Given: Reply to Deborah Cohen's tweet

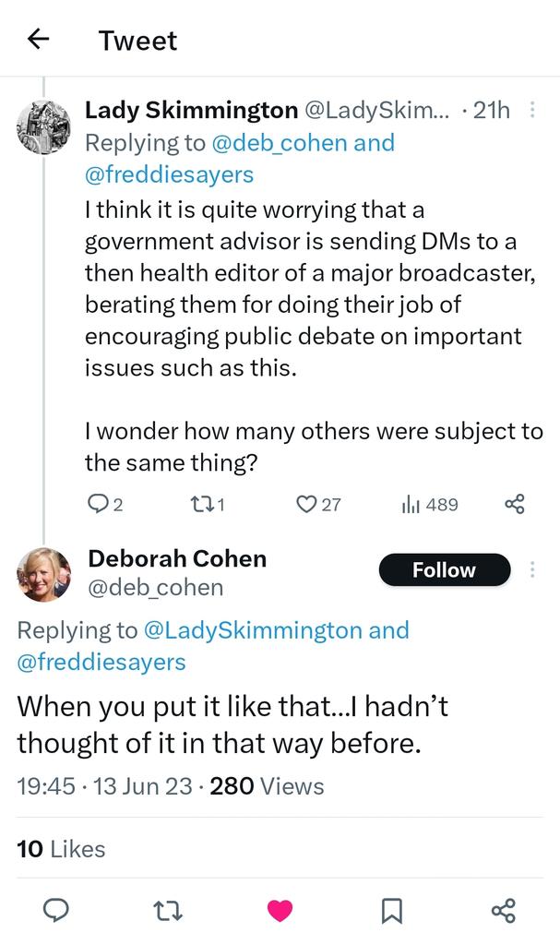Looking at the screenshot, I should click(56, 911).
